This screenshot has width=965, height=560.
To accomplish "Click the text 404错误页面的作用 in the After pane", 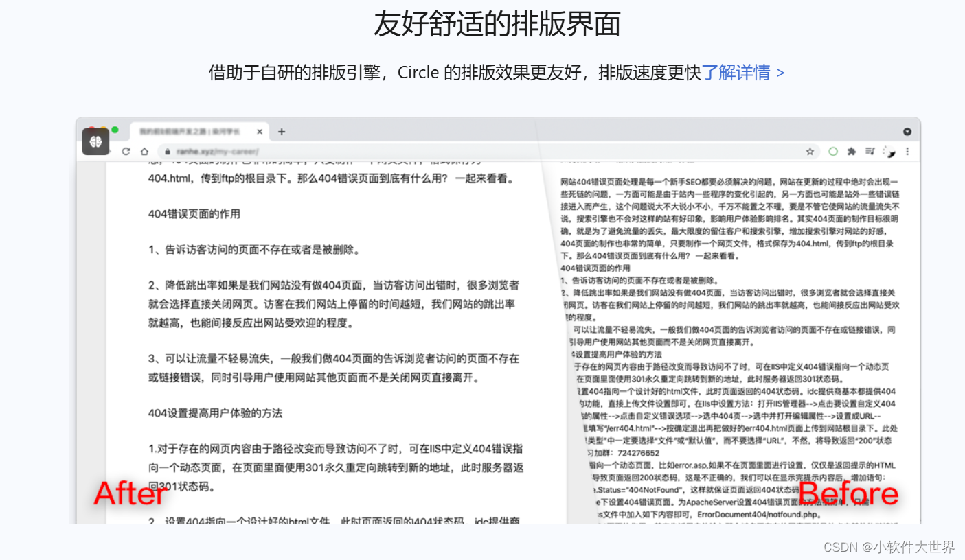I will [x=194, y=213].
